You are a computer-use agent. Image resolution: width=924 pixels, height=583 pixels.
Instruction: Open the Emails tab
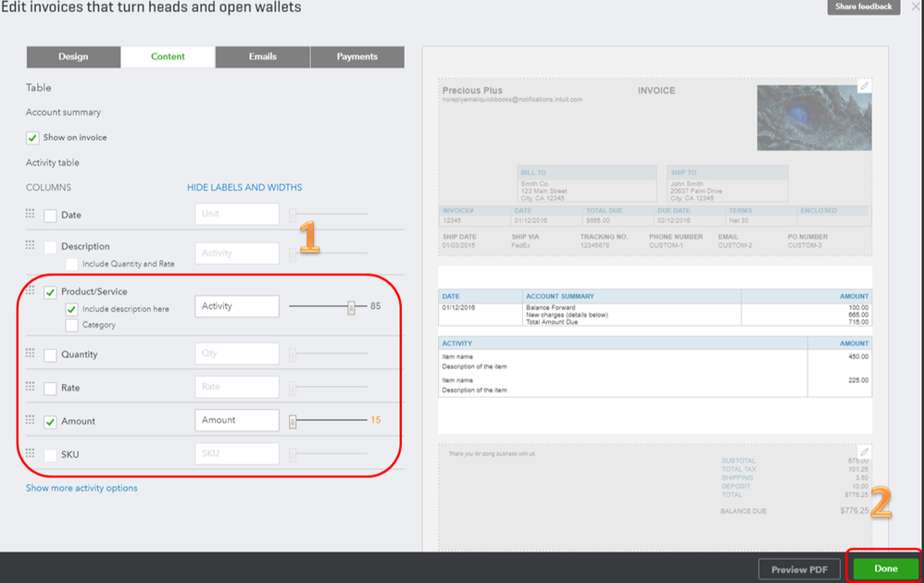pyautogui.click(x=262, y=56)
